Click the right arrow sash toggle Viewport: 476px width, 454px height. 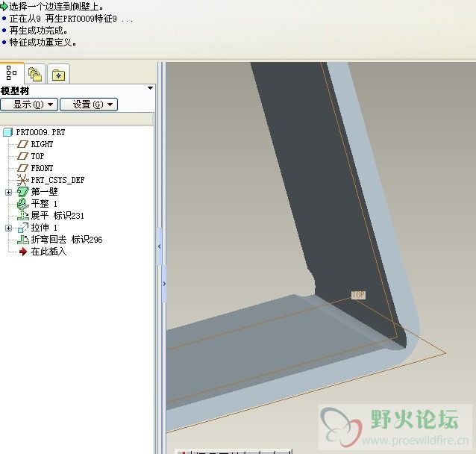tap(164, 284)
